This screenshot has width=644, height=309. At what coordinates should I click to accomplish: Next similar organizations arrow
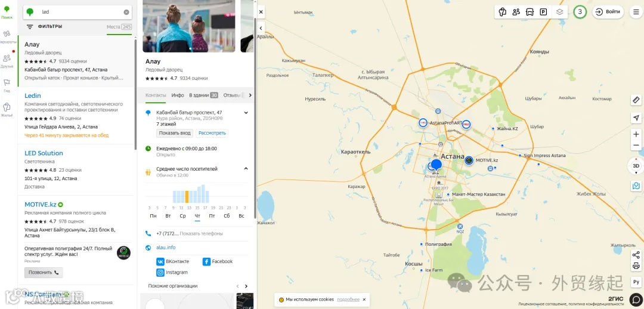(x=246, y=286)
